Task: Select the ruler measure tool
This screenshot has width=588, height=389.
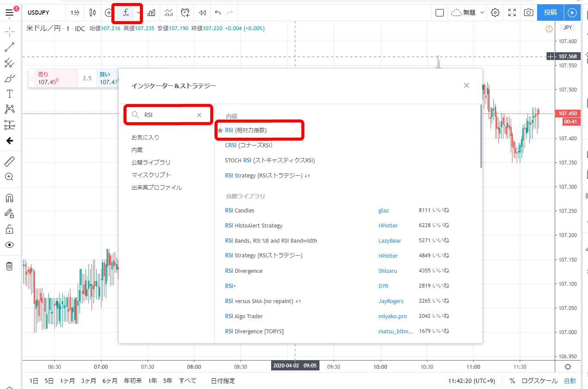Action: [9, 161]
